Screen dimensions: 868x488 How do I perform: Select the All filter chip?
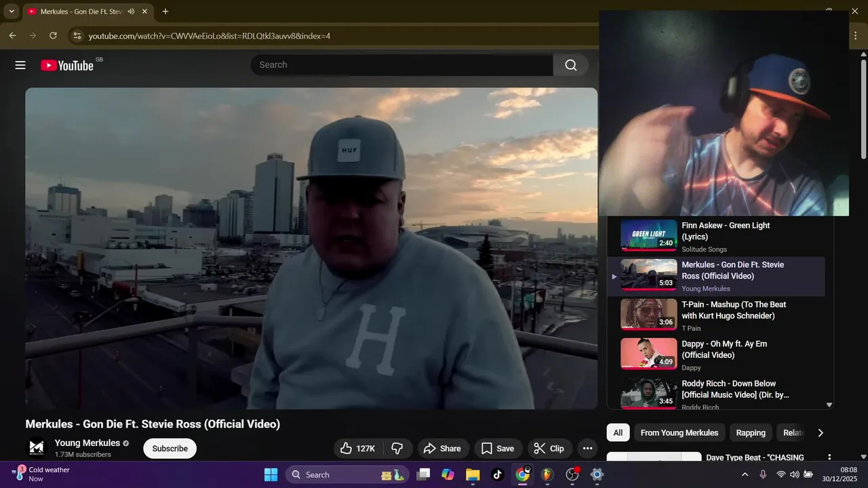click(618, 432)
